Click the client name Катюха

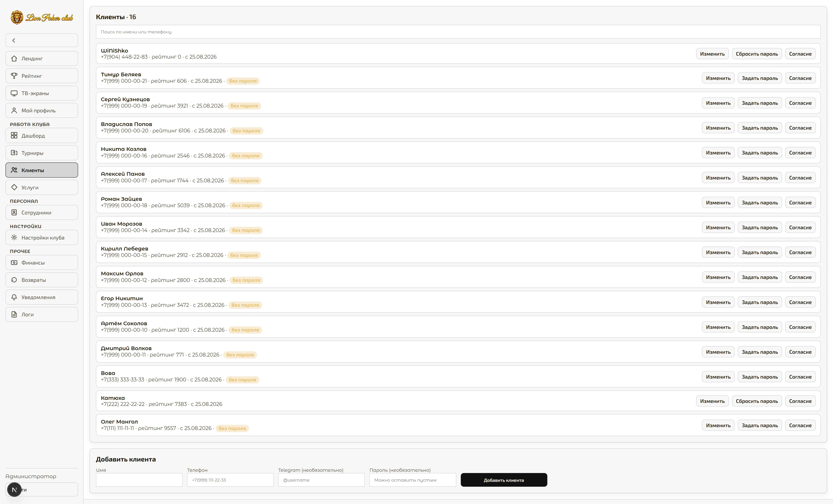113,398
